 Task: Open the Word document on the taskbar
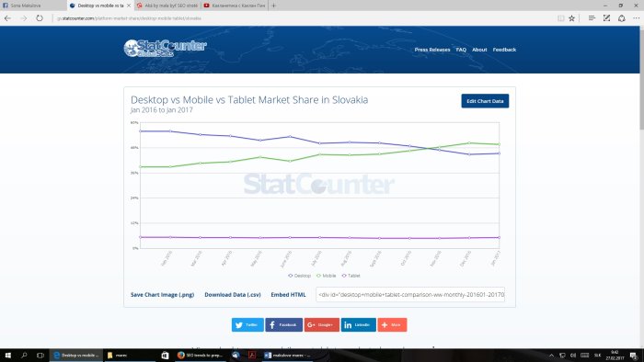click(287, 355)
